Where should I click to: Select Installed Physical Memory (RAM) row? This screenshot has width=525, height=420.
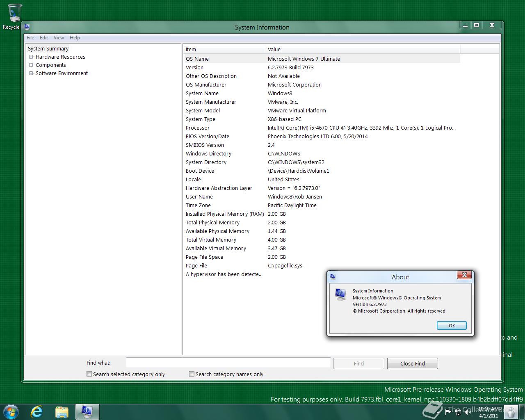[x=322, y=214]
